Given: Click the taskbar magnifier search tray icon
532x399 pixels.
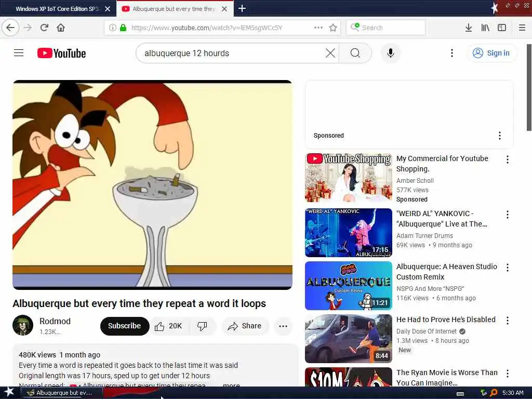Looking at the screenshot, I should point(494,393).
